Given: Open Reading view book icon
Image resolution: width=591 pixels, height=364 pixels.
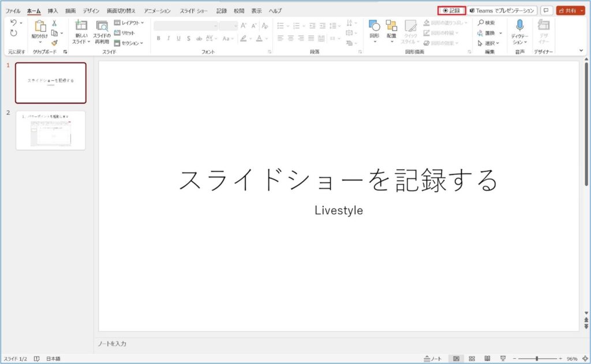Looking at the screenshot, I should click(x=487, y=358).
